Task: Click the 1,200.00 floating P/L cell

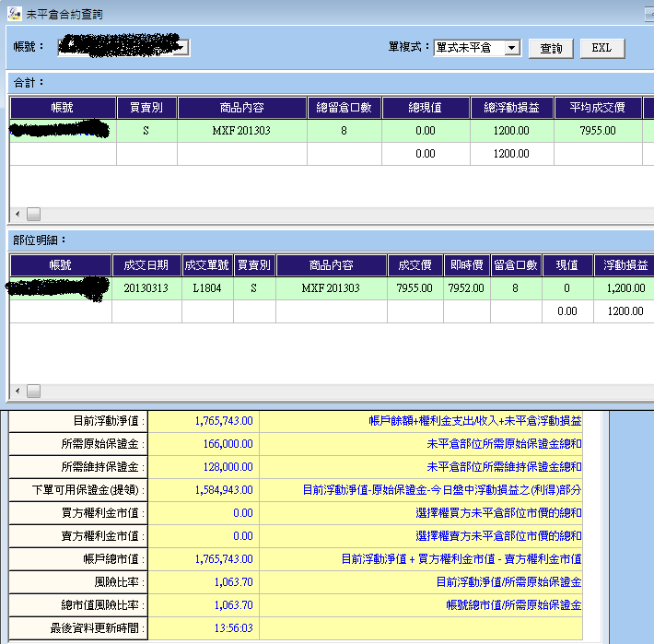Action: 625,288
